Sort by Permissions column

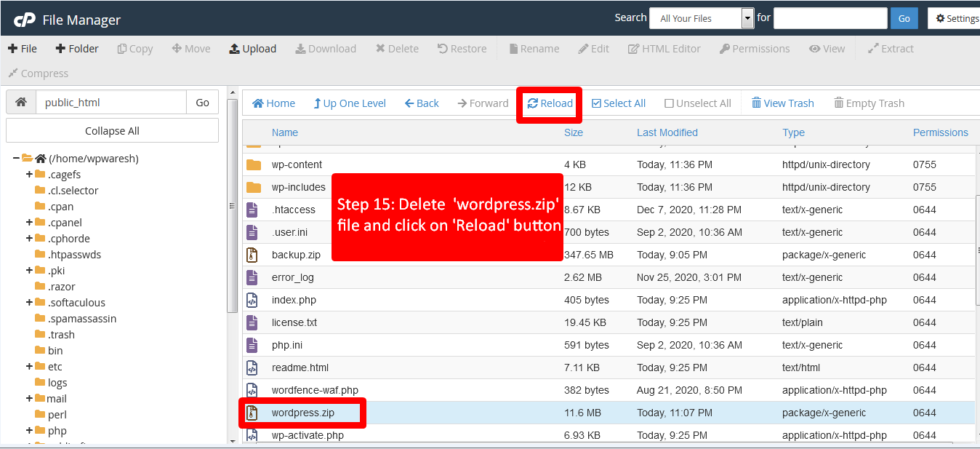pos(941,132)
